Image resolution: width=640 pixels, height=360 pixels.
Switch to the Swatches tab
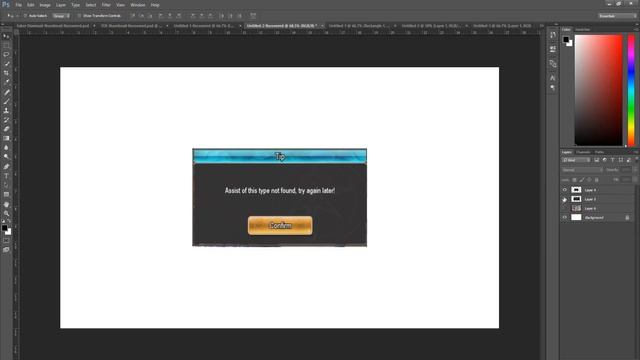[582, 29]
